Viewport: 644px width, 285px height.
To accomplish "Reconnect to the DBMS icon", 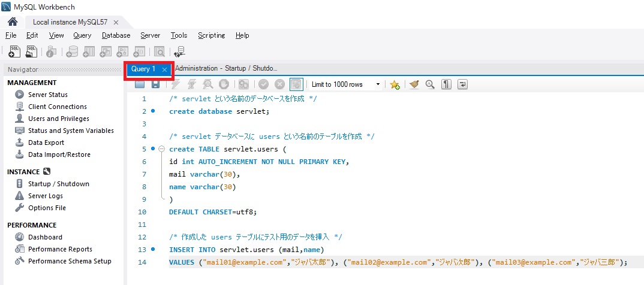I will click(179, 51).
